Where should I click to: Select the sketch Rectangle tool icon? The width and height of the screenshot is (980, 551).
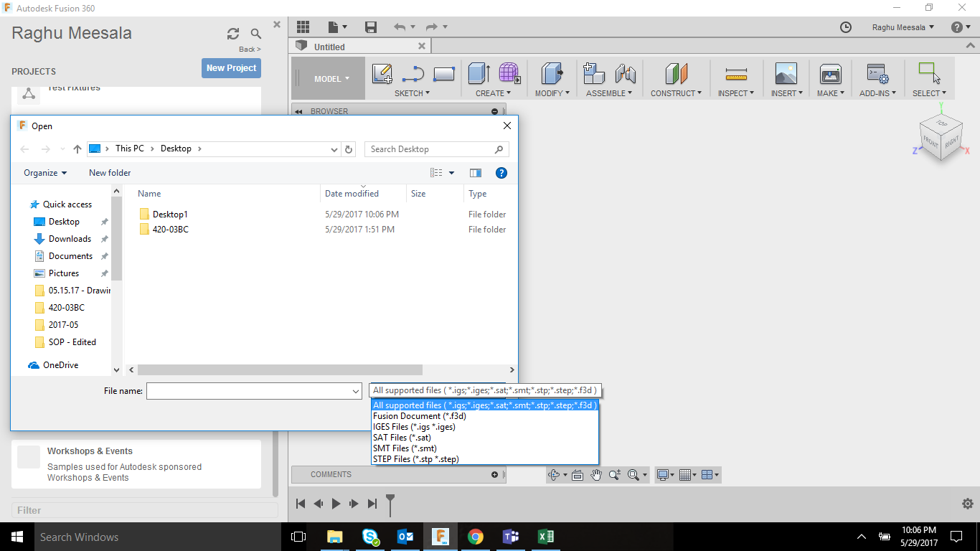pos(444,73)
